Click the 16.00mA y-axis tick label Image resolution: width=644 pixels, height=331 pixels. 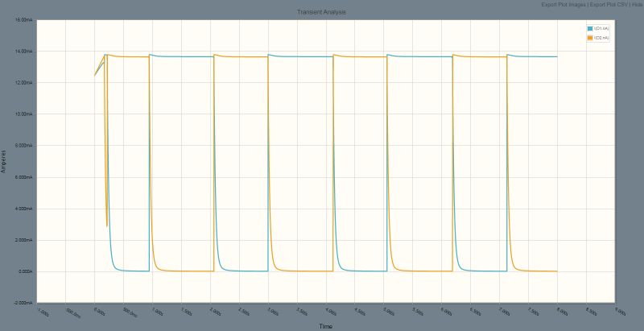(x=26, y=19)
